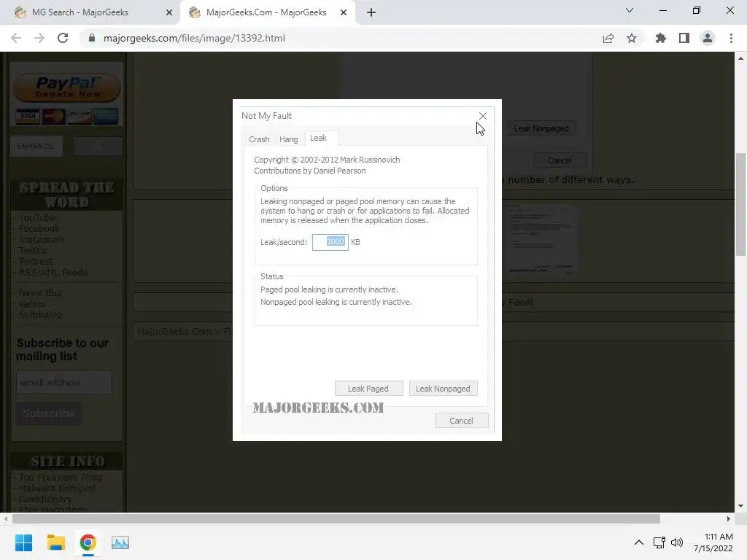
Task: Open the Windows Start menu
Action: tap(24, 542)
